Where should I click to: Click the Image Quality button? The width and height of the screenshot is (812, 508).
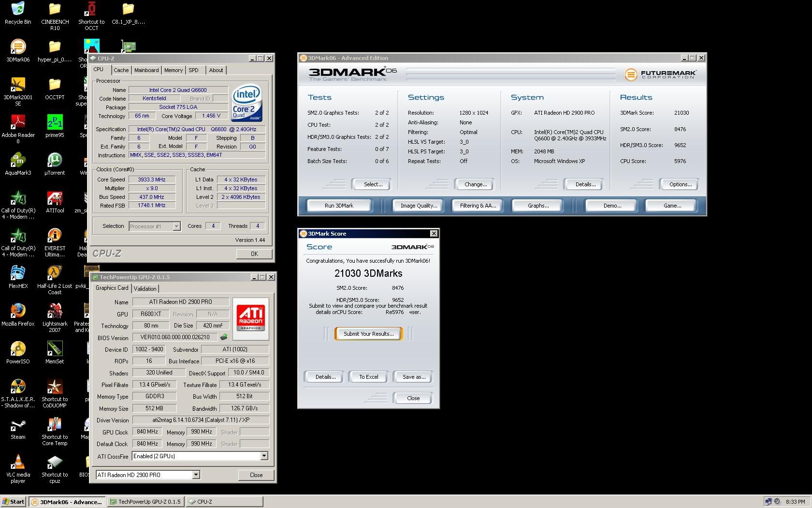pyautogui.click(x=419, y=206)
